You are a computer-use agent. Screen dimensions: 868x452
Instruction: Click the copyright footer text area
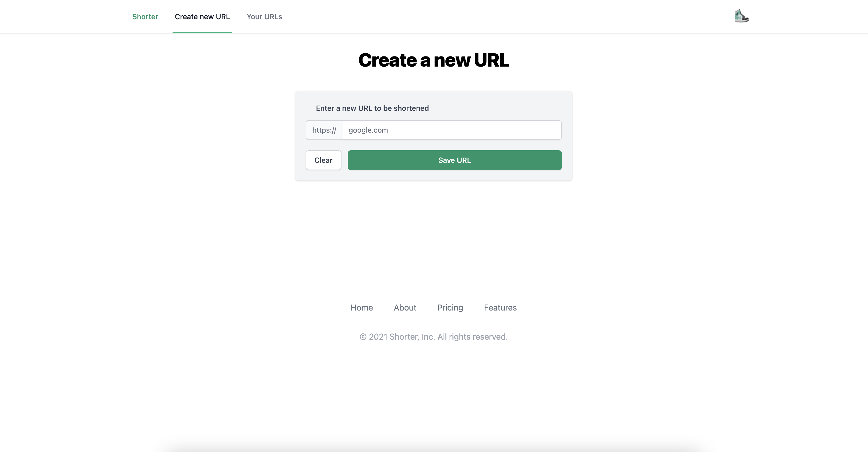tap(433, 337)
